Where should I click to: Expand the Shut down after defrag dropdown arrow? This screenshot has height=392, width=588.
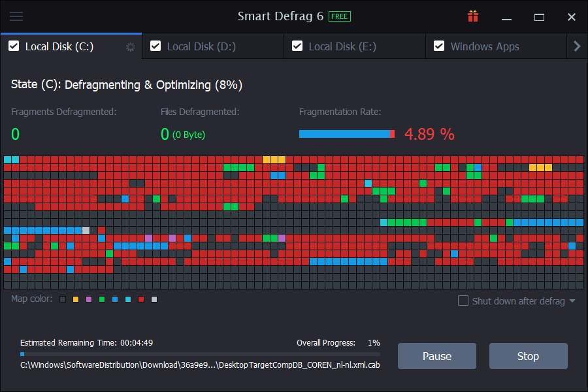coord(572,301)
